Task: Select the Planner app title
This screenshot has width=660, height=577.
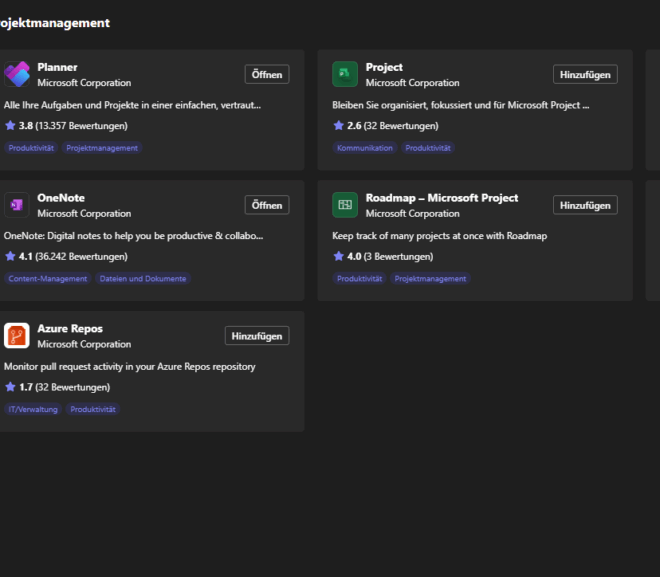Action: click(57, 67)
